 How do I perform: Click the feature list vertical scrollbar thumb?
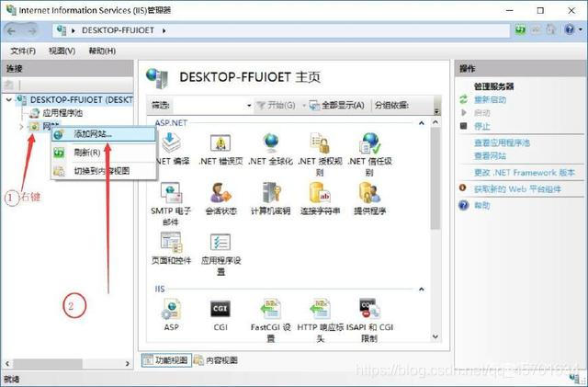435,178
